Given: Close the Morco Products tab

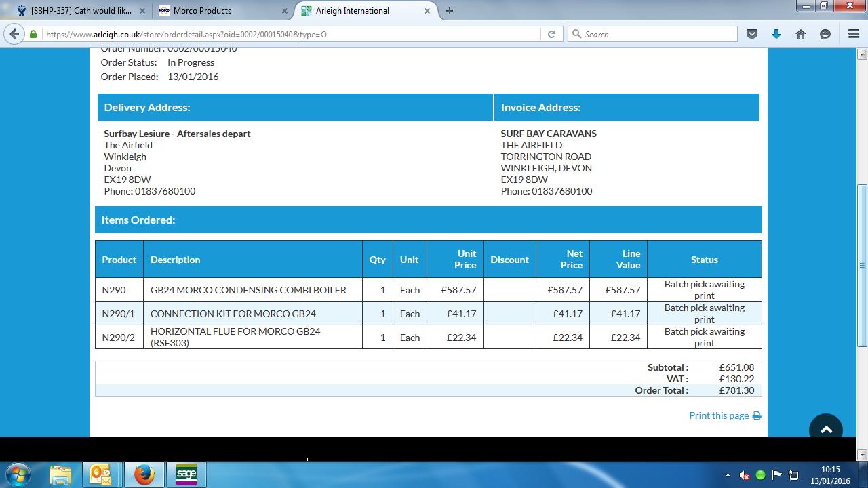Looking at the screenshot, I should 284,11.
